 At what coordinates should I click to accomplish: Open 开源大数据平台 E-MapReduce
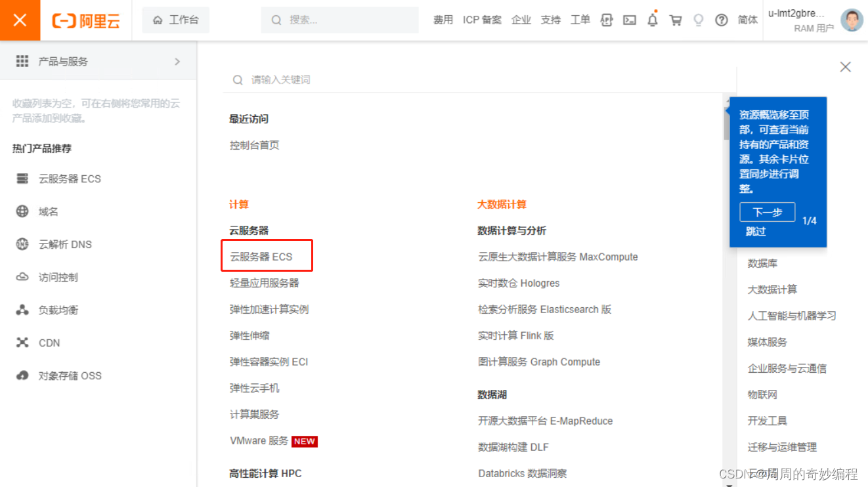(x=545, y=421)
